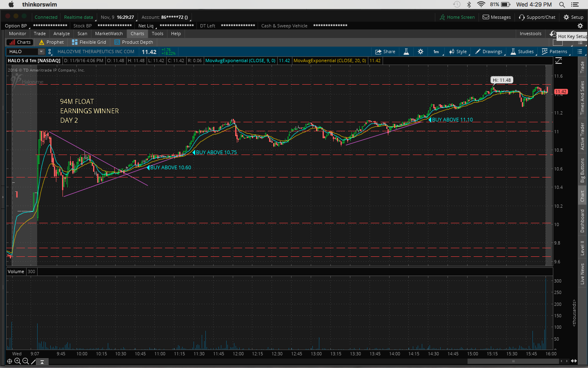
Task: Open Flexible Grid layout
Action: [x=89, y=42]
